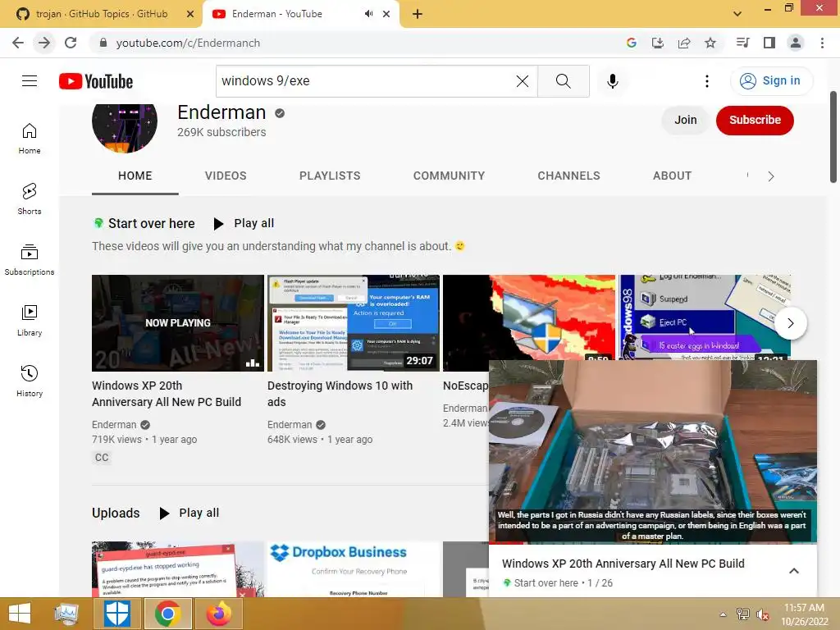Reload the page
Screen dimensions: 840x630
tap(71, 43)
